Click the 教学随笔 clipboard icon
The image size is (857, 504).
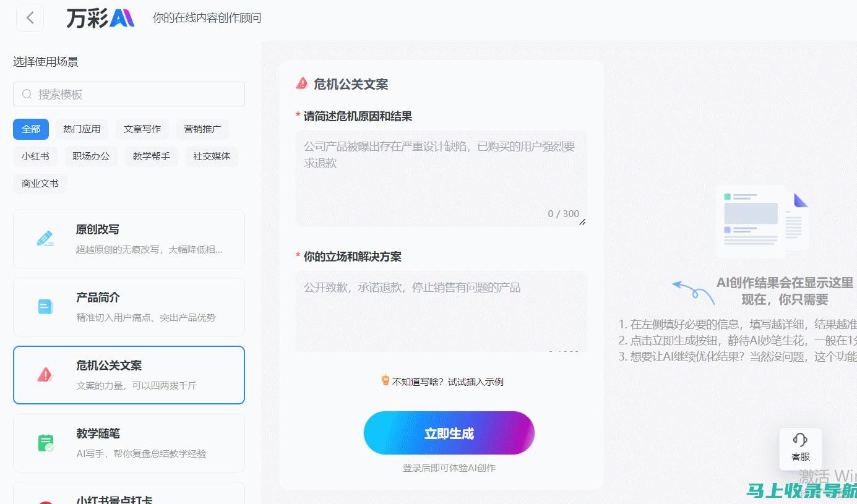(x=45, y=443)
